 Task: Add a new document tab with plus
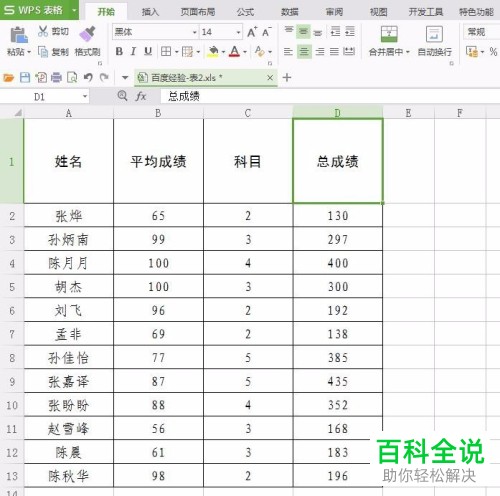pos(287,78)
